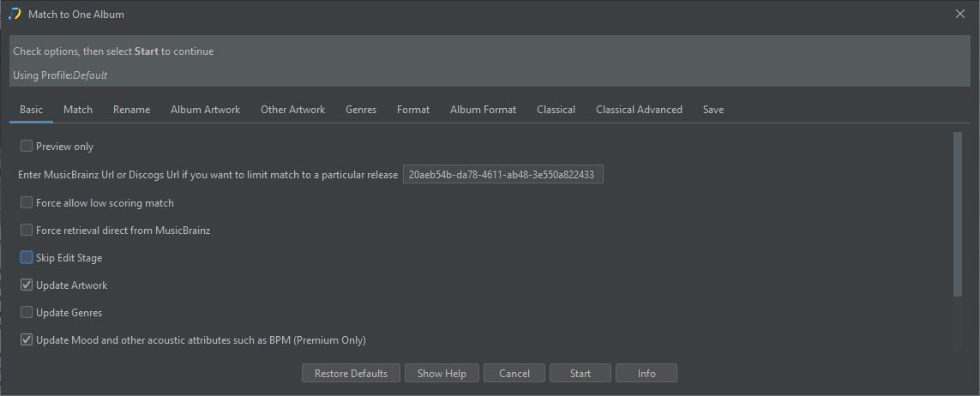The height and width of the screenshot is (396, 980).
Task: Click the Show Help button
Action: pos(442,374)
